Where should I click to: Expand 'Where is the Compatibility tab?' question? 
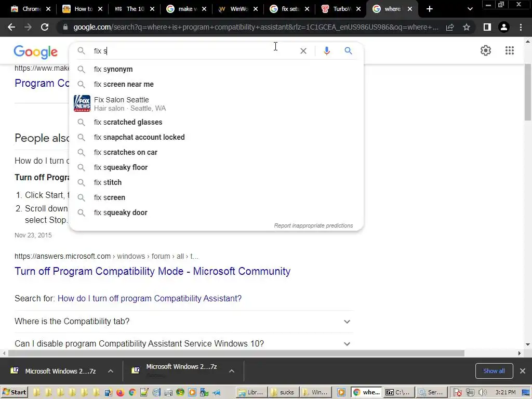tap(183, 321)
